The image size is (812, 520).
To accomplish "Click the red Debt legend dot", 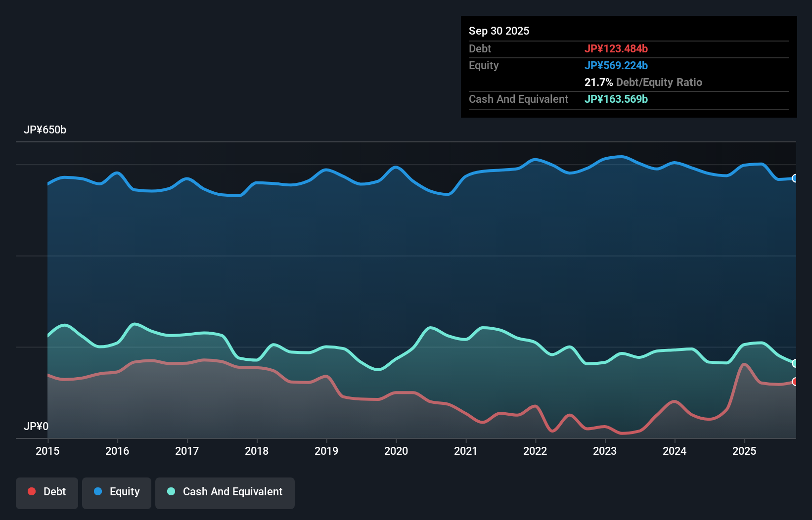I will tap(32, 491).
